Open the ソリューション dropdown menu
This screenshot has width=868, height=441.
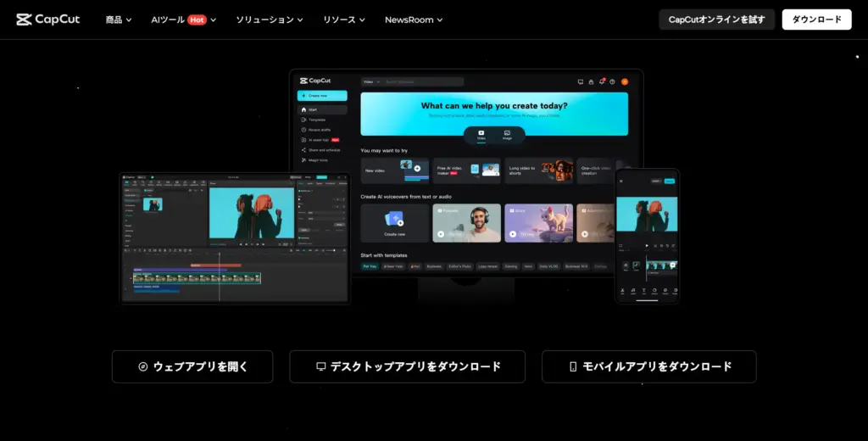click(x=270, y=20)
